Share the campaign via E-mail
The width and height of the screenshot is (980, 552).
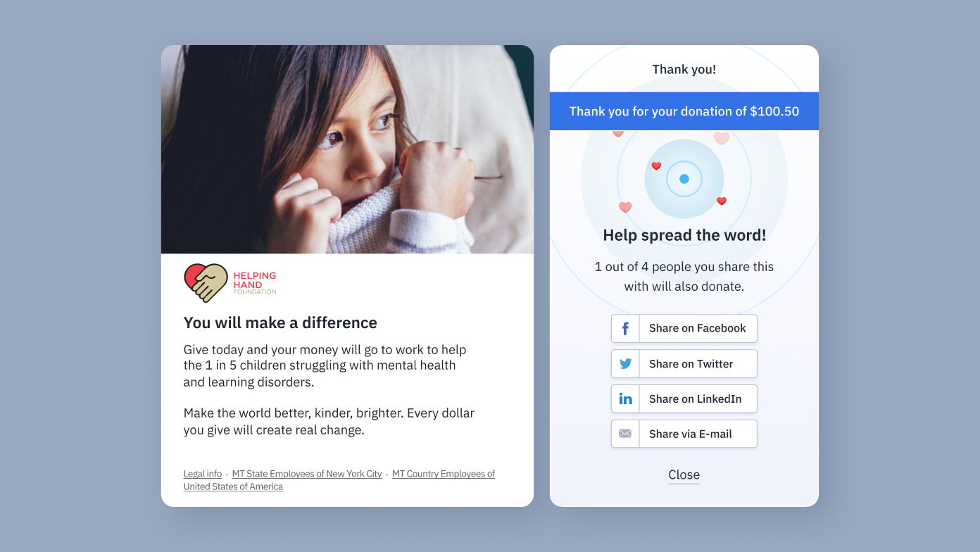click(684, 434)
